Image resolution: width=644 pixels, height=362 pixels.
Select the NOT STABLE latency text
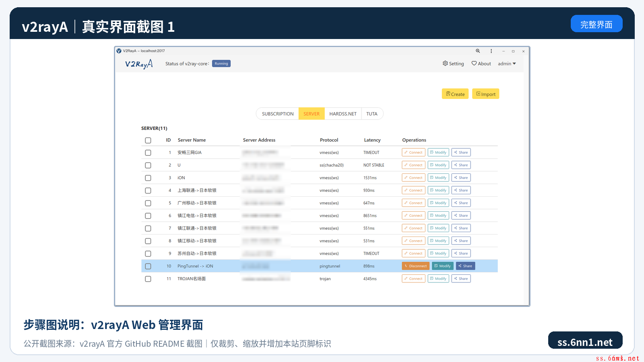point(374,165)
